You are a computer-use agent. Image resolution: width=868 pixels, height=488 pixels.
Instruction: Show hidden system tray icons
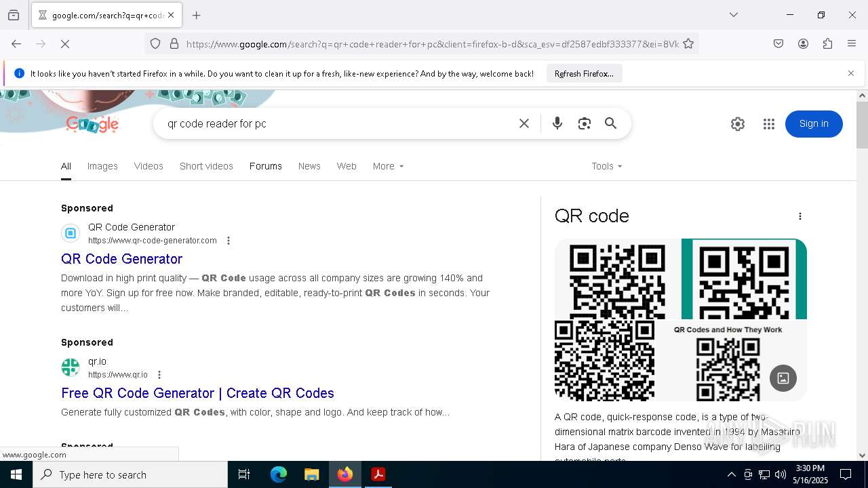click(x=731, y=474)
